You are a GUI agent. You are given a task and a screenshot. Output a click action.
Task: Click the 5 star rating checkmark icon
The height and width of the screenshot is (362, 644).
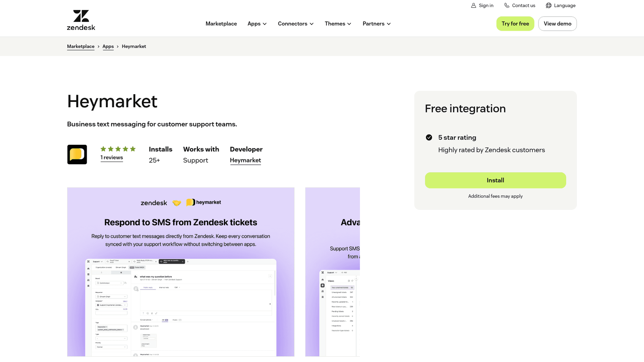pyautogui.click(x=429, y=138)
